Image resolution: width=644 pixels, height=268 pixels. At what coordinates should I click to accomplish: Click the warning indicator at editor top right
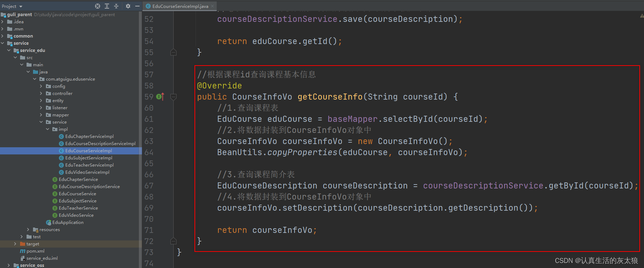coord(641,16)
